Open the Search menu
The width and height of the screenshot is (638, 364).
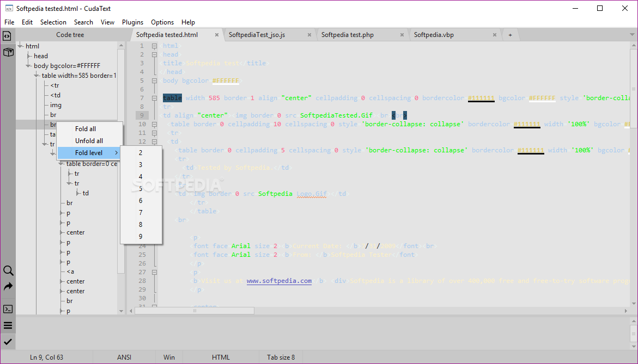pos(83,22)
